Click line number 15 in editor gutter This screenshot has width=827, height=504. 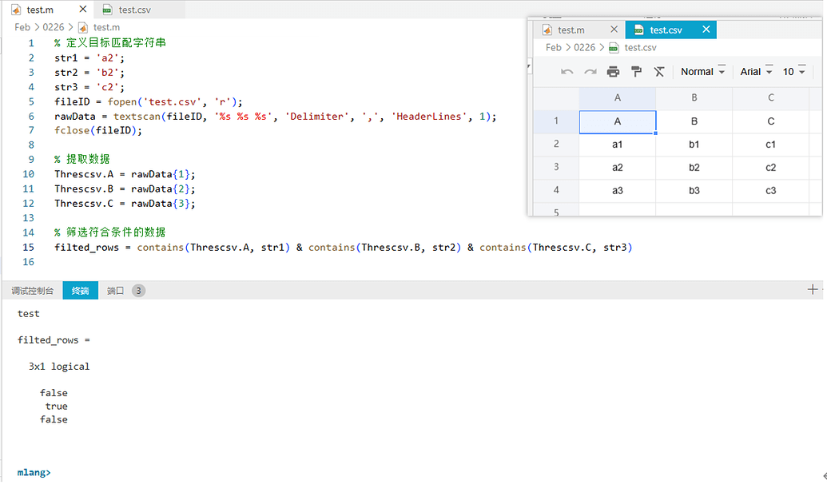[28, 248]
